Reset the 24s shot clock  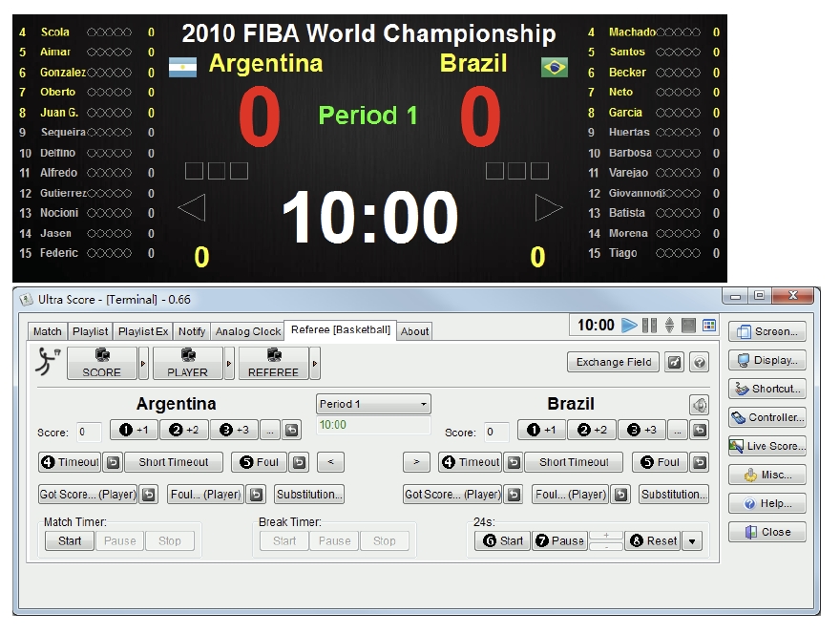[x=653, y=541]
